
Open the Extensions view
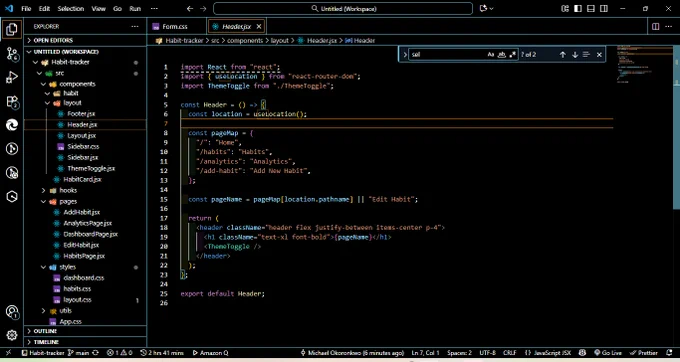coord(12,101)
